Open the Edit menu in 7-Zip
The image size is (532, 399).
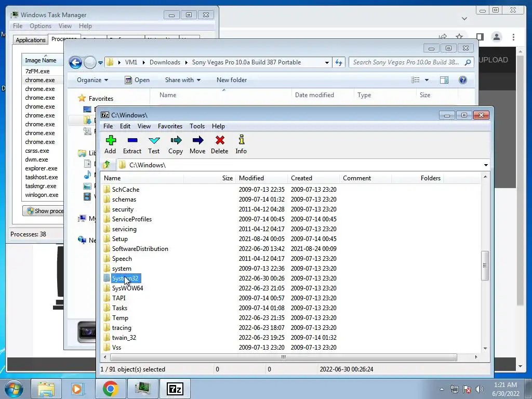(x=125, y=126)
